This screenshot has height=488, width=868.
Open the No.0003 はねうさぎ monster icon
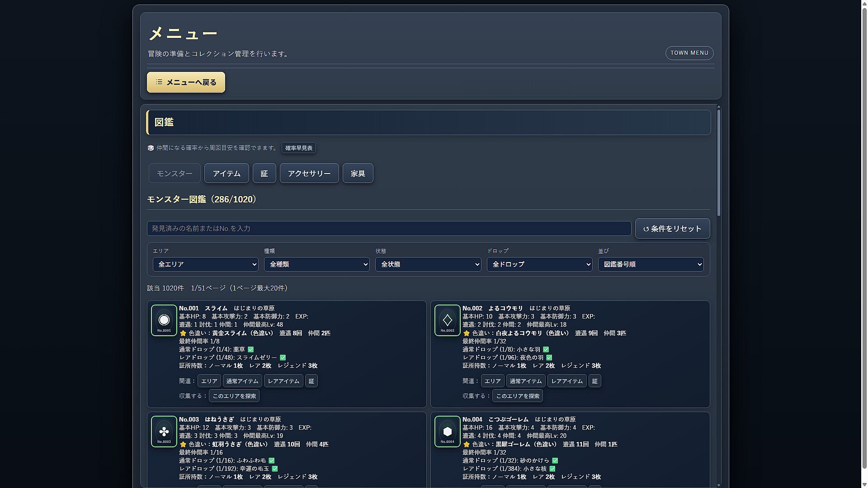coord(164,432)
